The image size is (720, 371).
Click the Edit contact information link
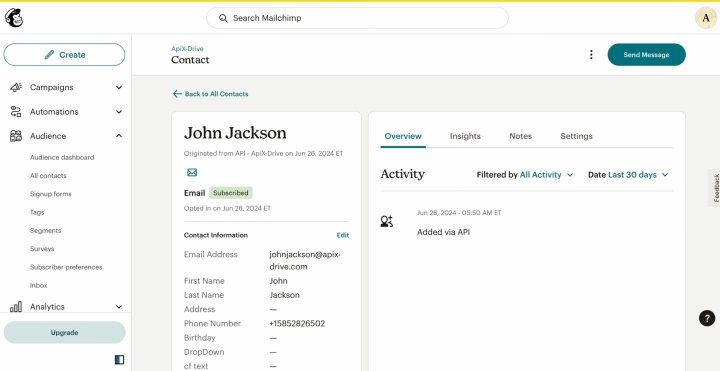click(x=343, y=235)
